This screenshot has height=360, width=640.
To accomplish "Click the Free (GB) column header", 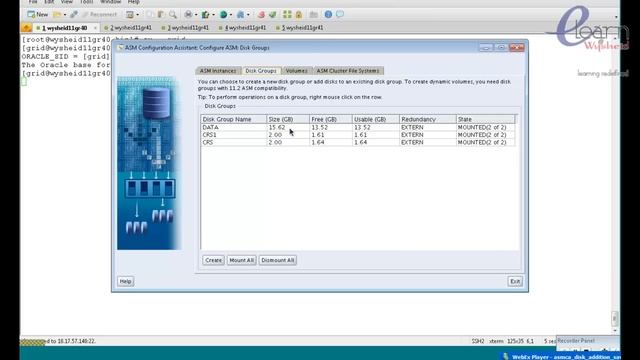I will 331,119.
